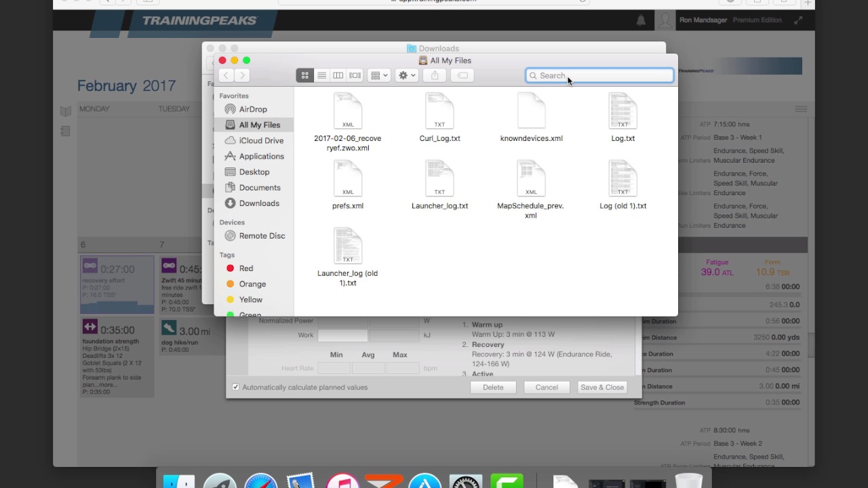Click the Cancel button in workout dialog

click(547, 387)
